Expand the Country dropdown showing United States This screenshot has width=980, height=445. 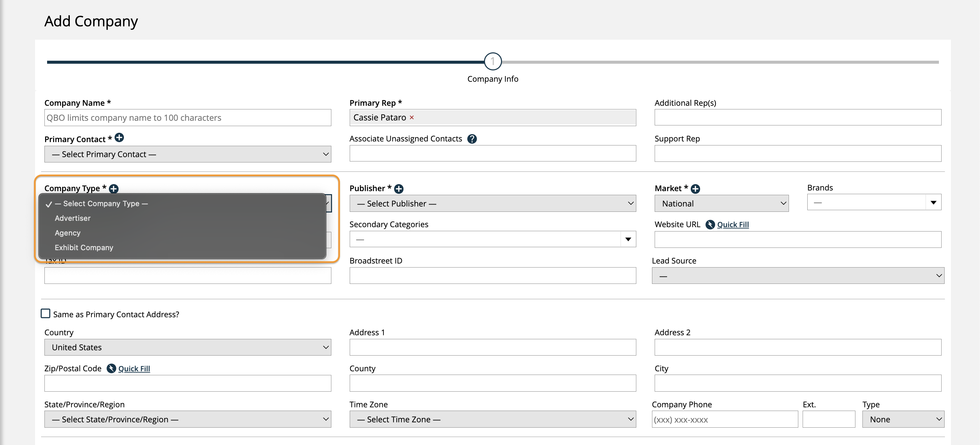188,347
